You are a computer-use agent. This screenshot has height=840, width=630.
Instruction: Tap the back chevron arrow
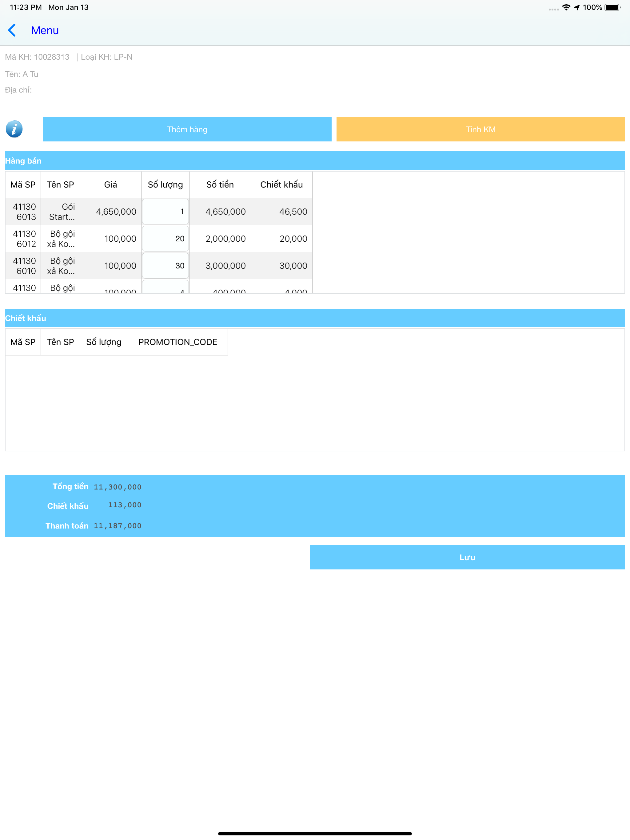coord(12,30)
